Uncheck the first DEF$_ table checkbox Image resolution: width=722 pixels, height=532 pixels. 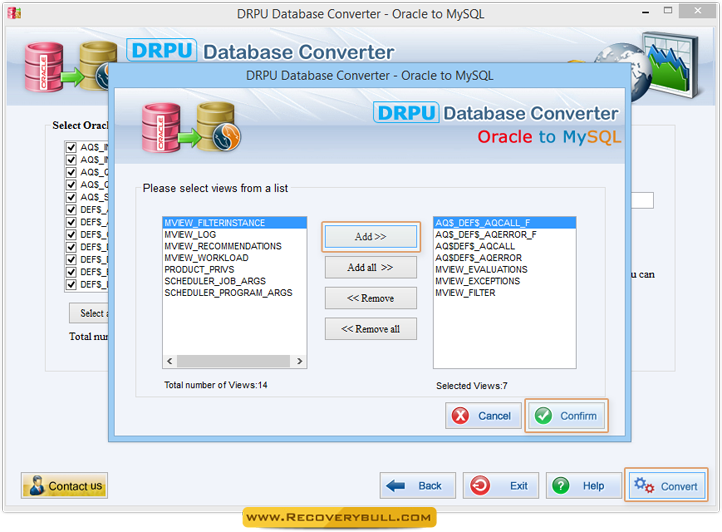click(x=71, y=210)
